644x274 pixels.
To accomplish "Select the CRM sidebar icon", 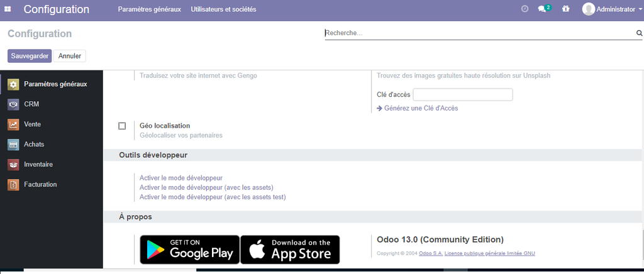I will [x=13, y=104].
